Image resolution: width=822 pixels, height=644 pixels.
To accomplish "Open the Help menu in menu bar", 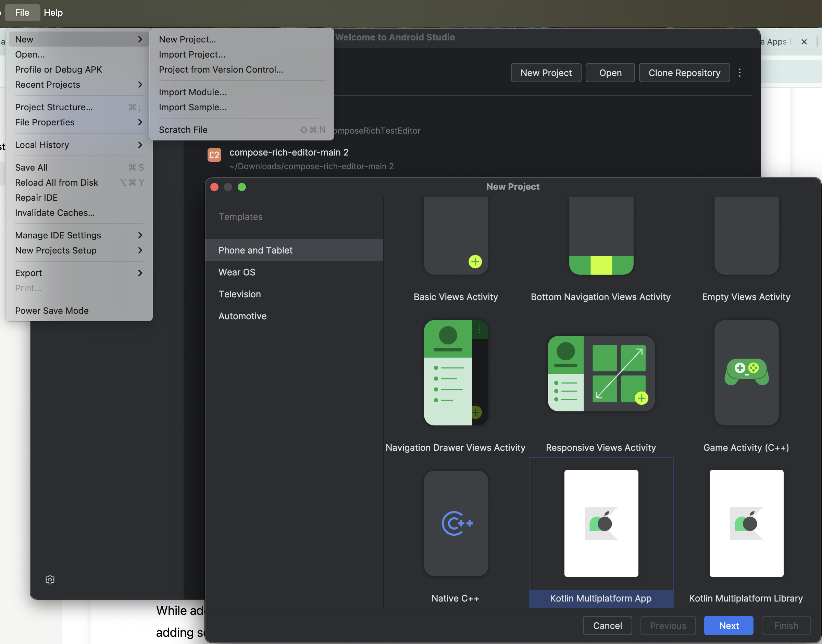I will coord(53,12).
